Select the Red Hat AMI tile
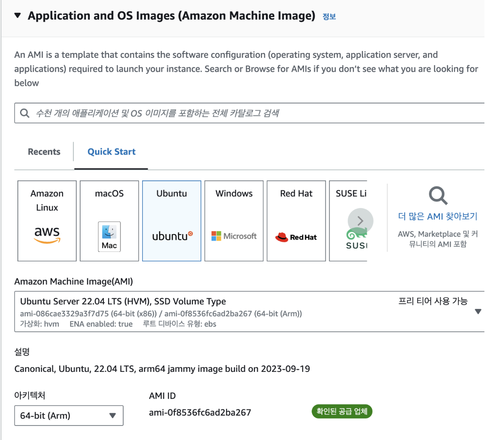Viewport: 504px width, 440px height. (x=296, y=221)
